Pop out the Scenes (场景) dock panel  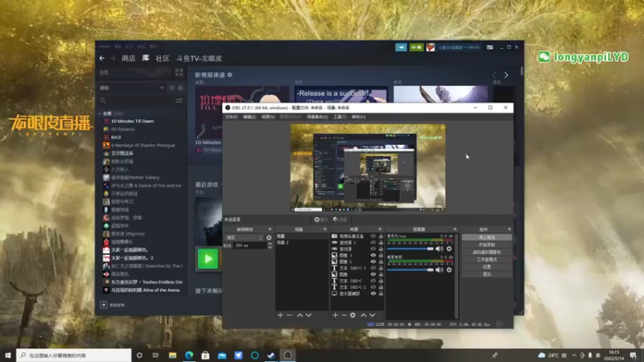[x=325, y=229]
